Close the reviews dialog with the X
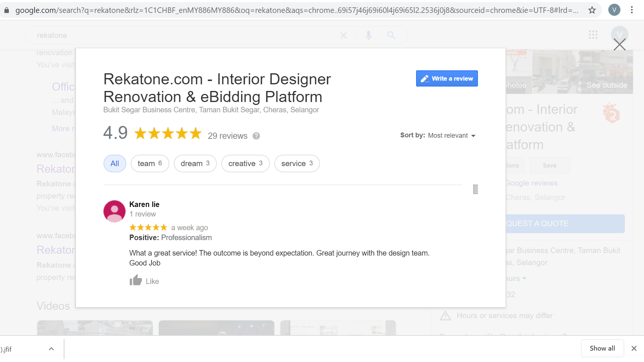The image size is (644, 362). 620,45
